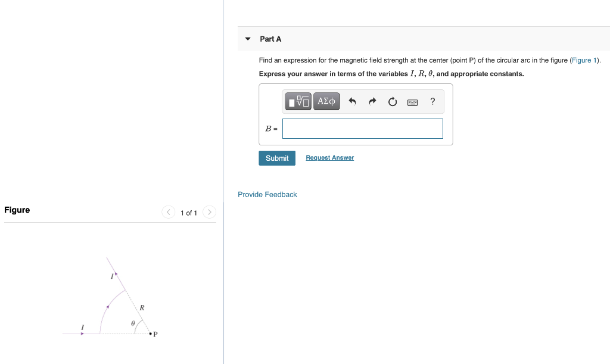Collapse Part A using its triangle icon
This screenshot has width=610, height=364.
coord(247,38)
